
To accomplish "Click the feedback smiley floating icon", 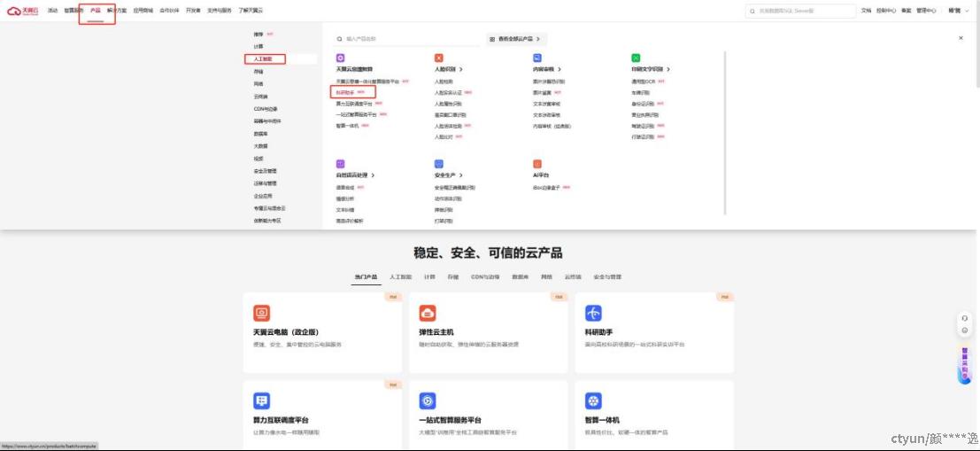I will 965,330.
